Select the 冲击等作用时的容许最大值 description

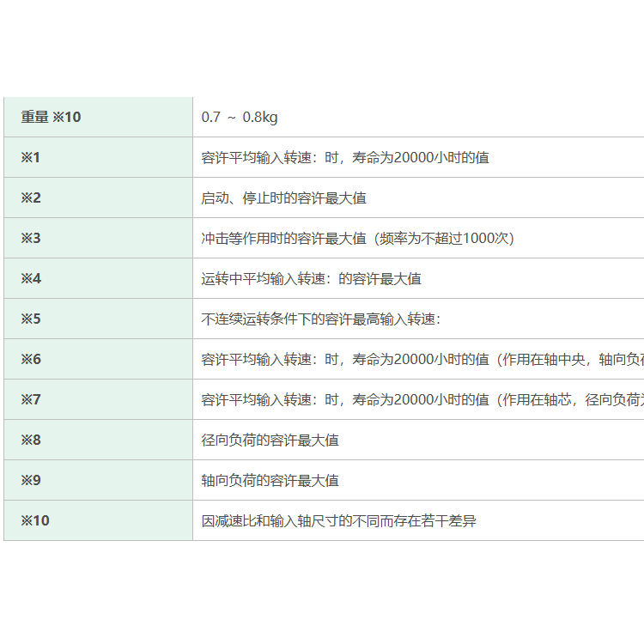click(357, 238)
